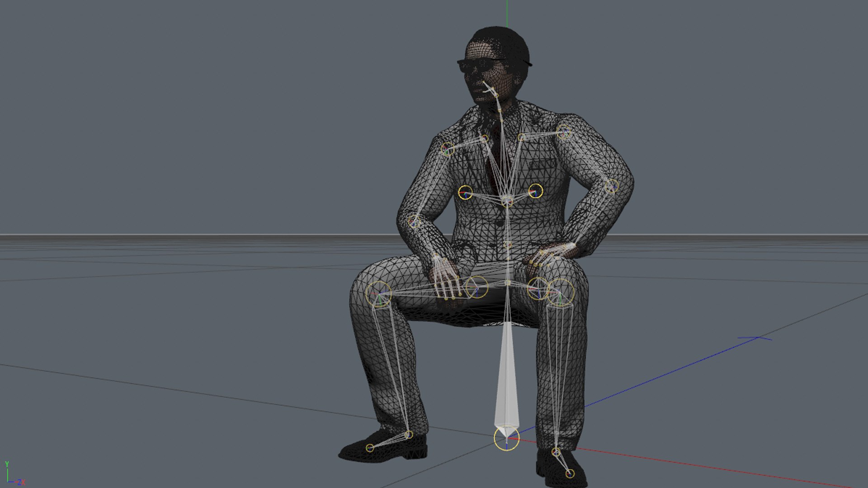Select the outermost hip circle on the screen-right thigh
Screen dimensions: 868x488
click(x=561, y=292)
